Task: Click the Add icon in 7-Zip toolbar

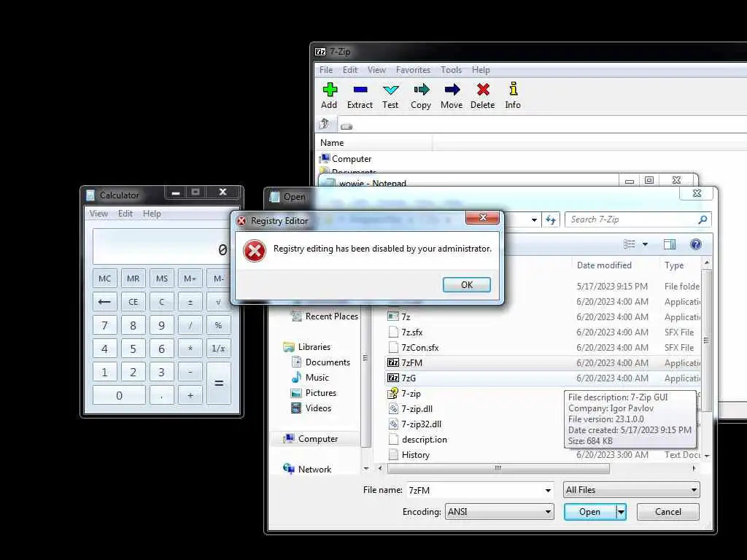Action: [x=329, y=90]
